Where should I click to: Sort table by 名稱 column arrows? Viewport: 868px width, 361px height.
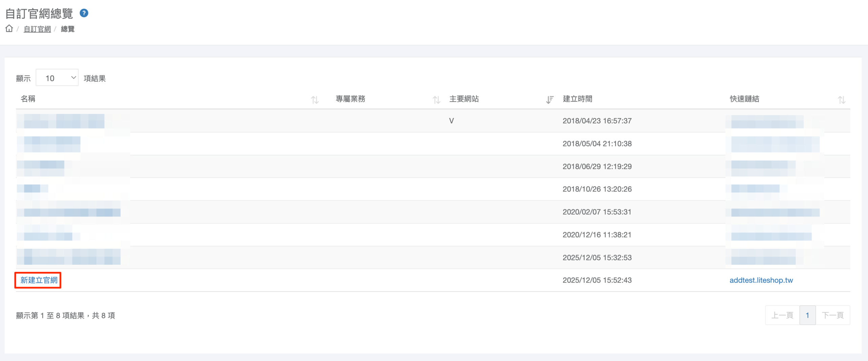click(315, 100)
